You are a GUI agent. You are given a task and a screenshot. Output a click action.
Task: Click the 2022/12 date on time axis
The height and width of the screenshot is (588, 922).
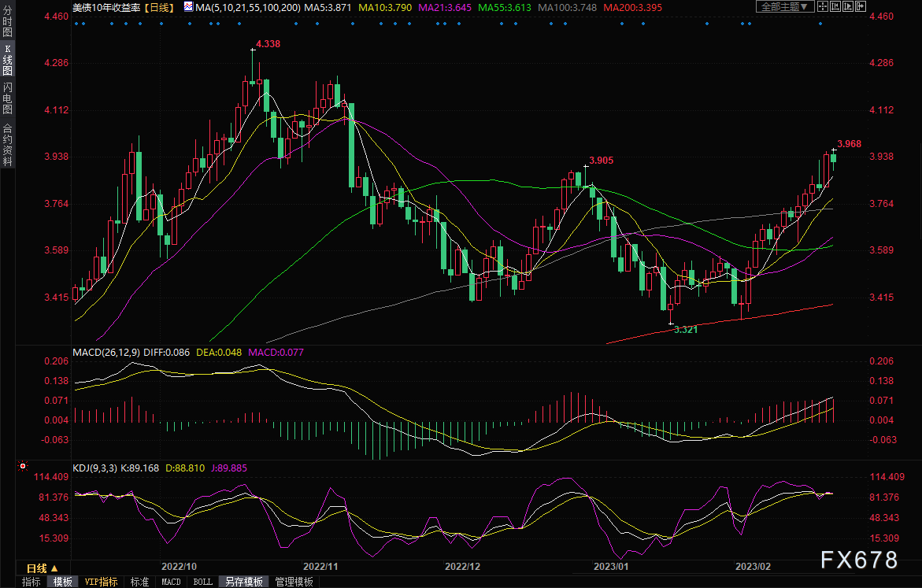pos(462,566)
